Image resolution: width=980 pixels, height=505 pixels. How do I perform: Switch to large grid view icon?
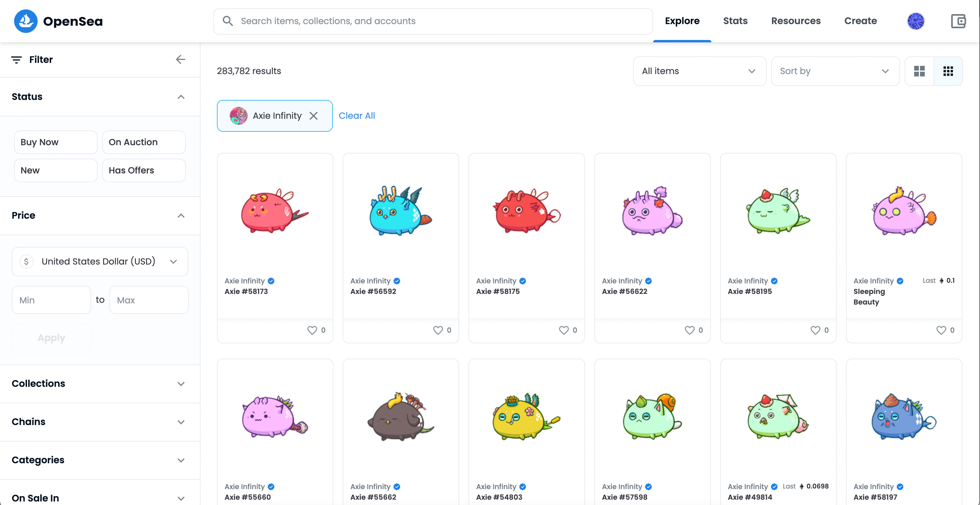[x=919, y=71]
